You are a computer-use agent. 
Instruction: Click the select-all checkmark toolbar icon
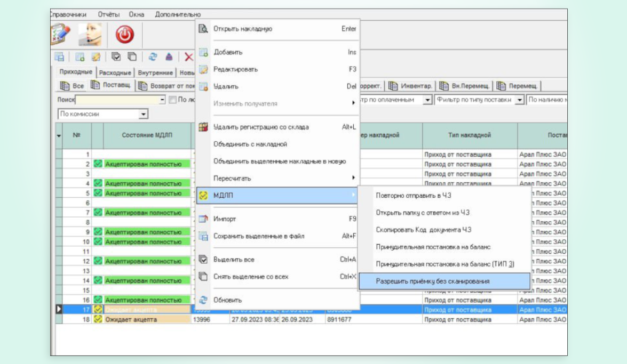click(x=116, y=57)
